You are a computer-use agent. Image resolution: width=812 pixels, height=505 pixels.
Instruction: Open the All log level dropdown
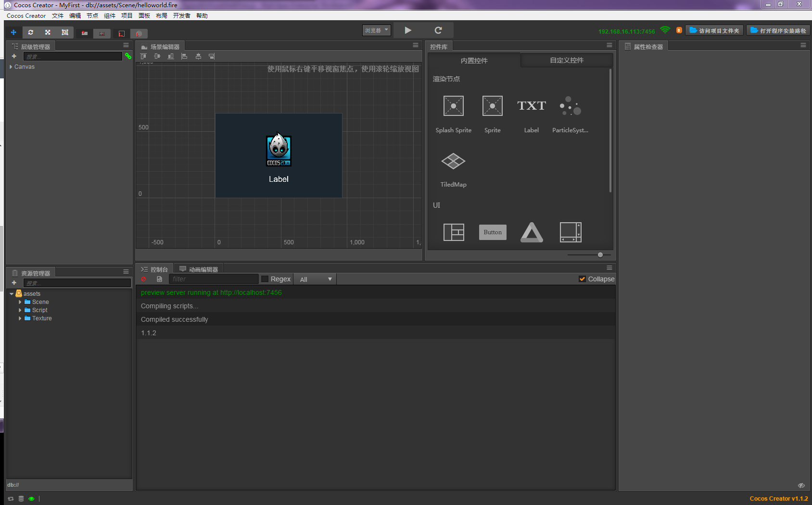pos(316,279)
